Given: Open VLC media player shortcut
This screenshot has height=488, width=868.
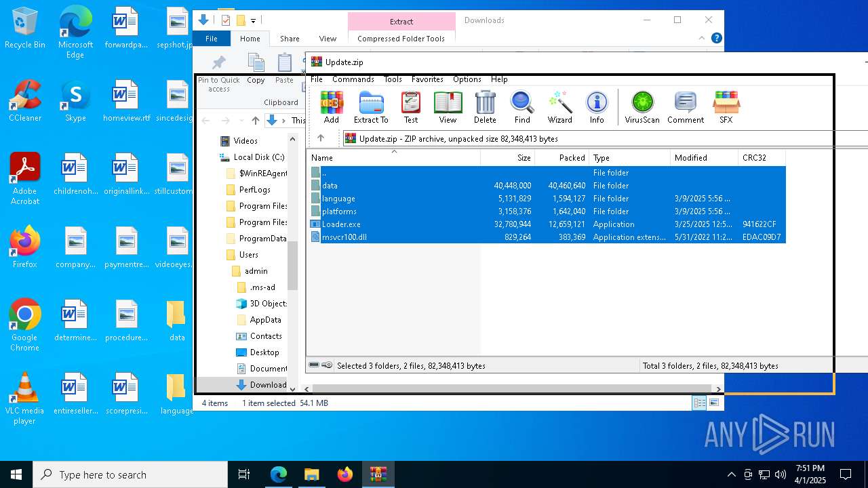Looking at the screenshot, I should [x=25, y=399].
